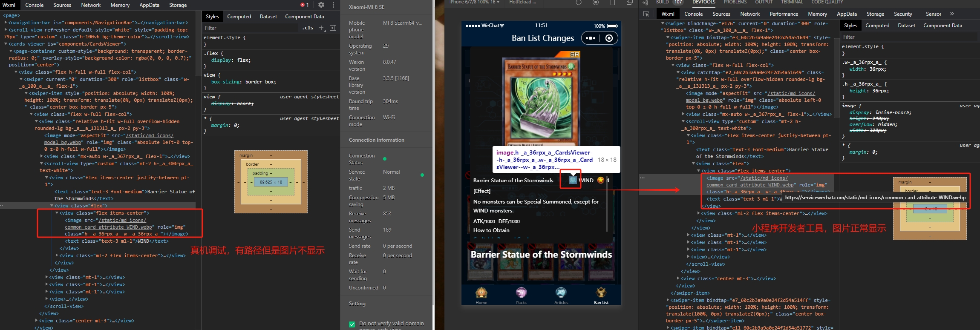Focus the Filter field in the right Styles pane
This screenshot has width=980, height=330.
click(x=909, y=37)
